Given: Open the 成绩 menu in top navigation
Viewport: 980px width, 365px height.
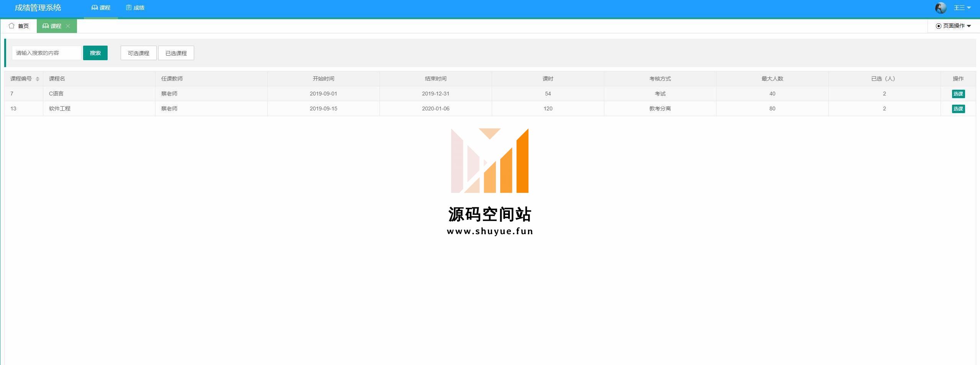Looking at the screenshot, I should (x=135, y=8).
